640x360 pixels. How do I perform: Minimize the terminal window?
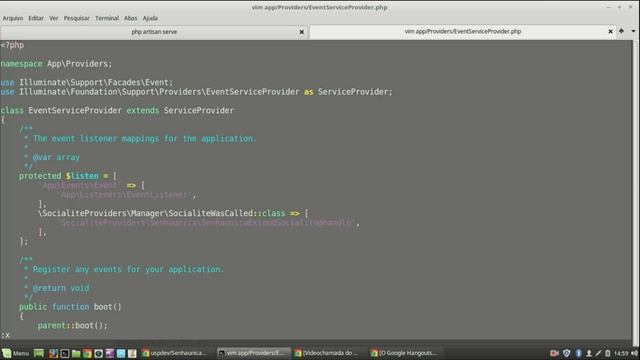pyautogui.click(x=609, y=7)
